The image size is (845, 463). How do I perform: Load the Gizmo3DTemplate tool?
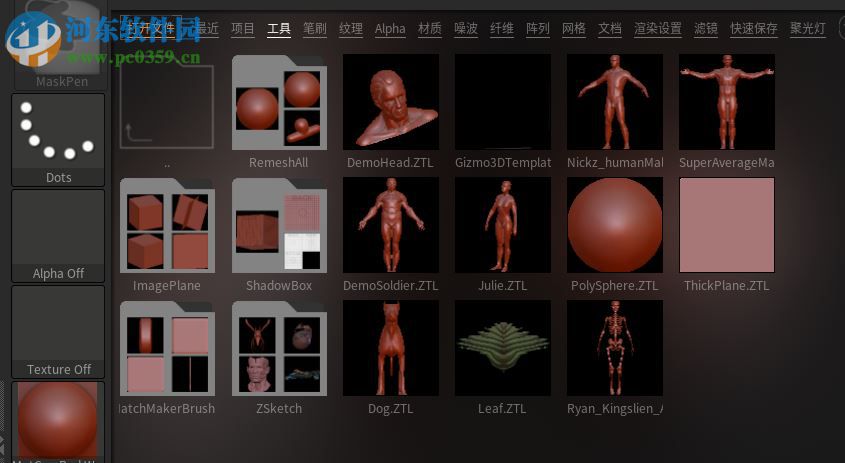503,102
